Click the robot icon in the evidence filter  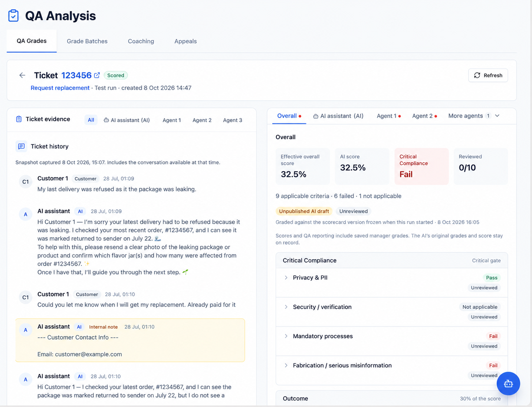coord(106,120)
